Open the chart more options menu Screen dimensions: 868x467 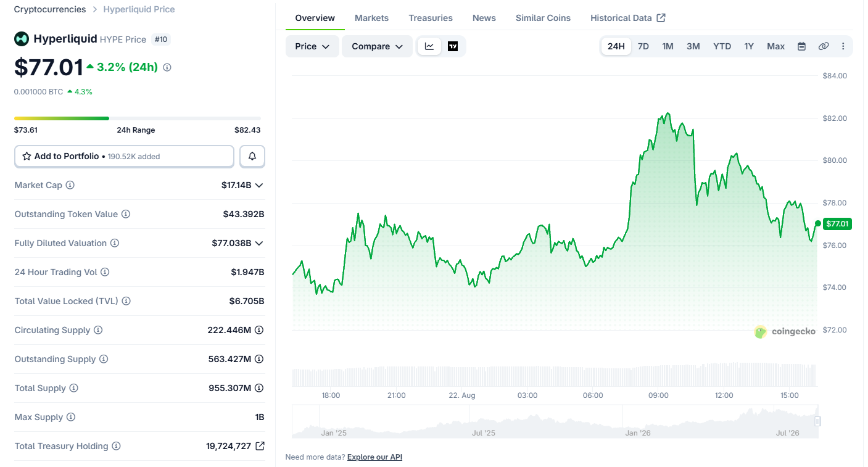(843, 46)
